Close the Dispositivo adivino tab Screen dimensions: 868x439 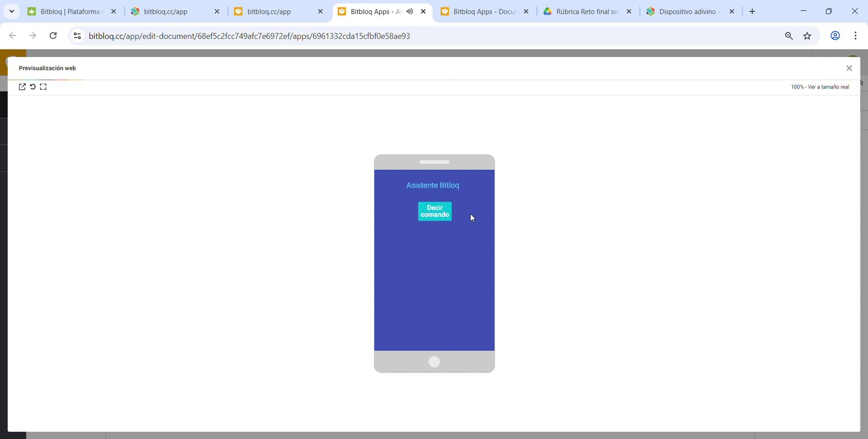[x=732, y=12]
